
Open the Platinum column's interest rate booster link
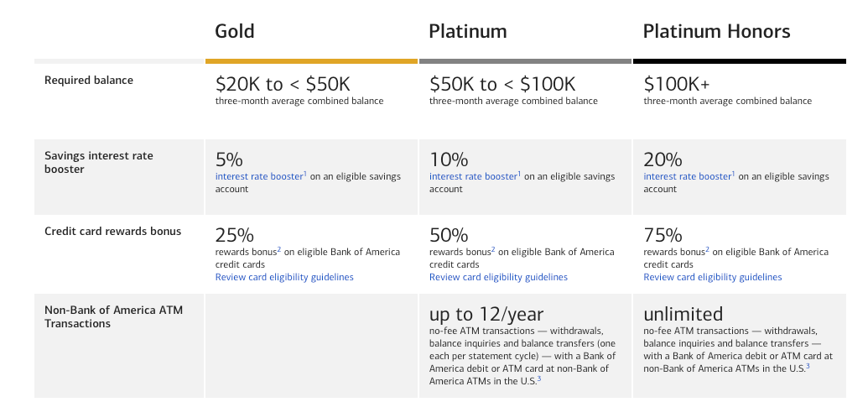tap(473, 177)
